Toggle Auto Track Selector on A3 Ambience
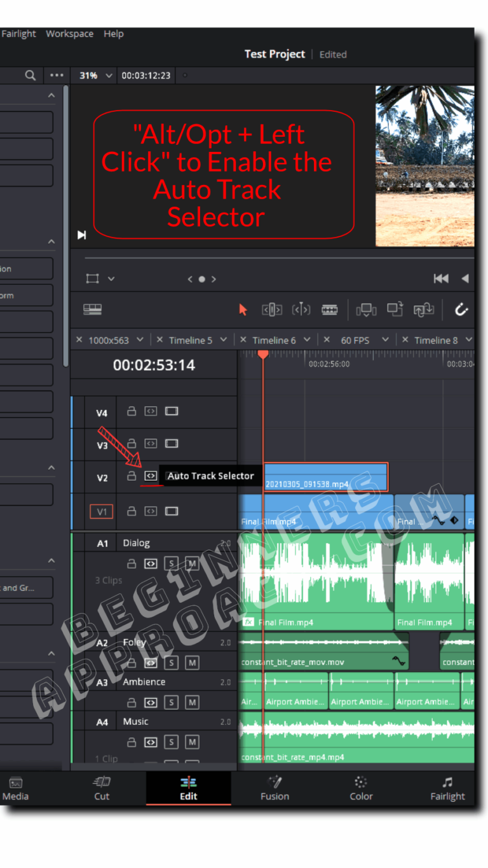Viewport: 488px width, 868px height. (151, 703)
